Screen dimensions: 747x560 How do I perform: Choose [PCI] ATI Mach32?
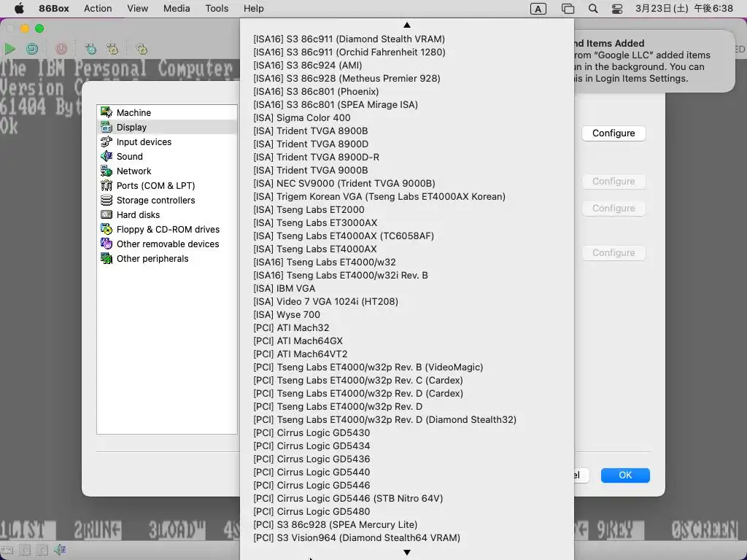[x=407, y=327]
